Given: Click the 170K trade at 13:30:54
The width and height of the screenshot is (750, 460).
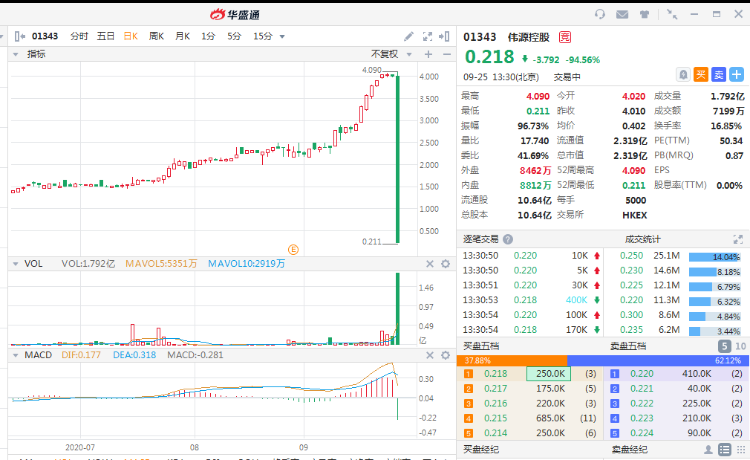Looking at the screenshot, I should point(576,329).
